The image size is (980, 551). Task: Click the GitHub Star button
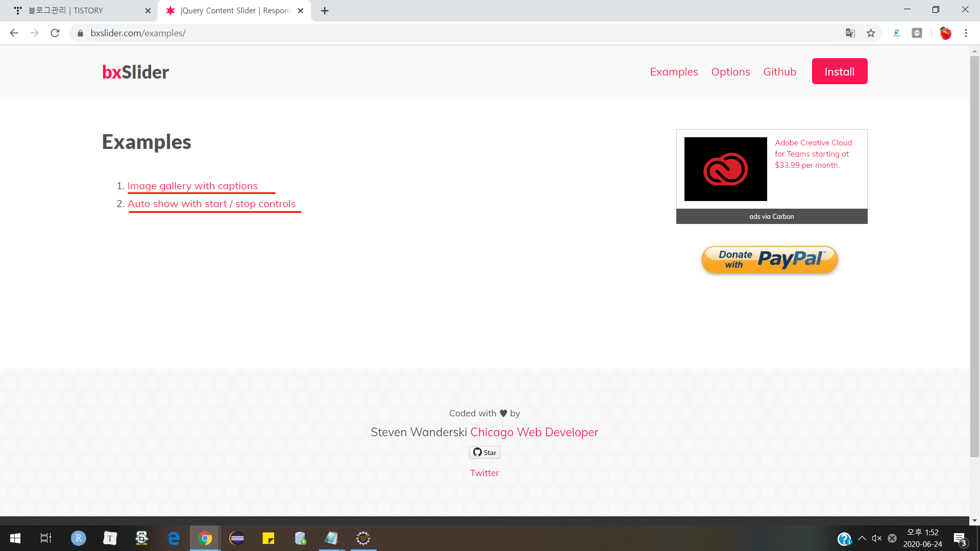484,453
